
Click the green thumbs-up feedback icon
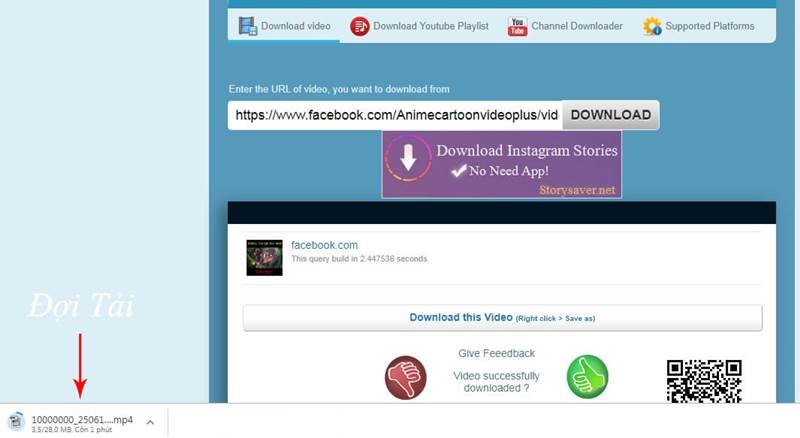tap(587, 377)
